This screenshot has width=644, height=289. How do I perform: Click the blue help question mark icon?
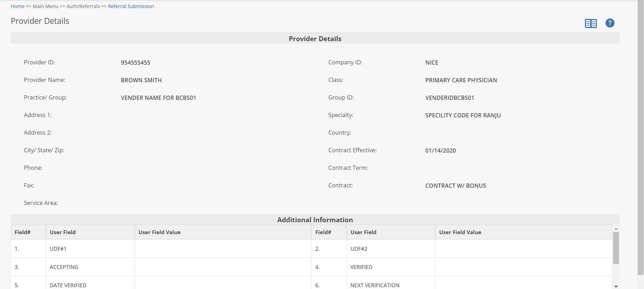click(610, 23)
